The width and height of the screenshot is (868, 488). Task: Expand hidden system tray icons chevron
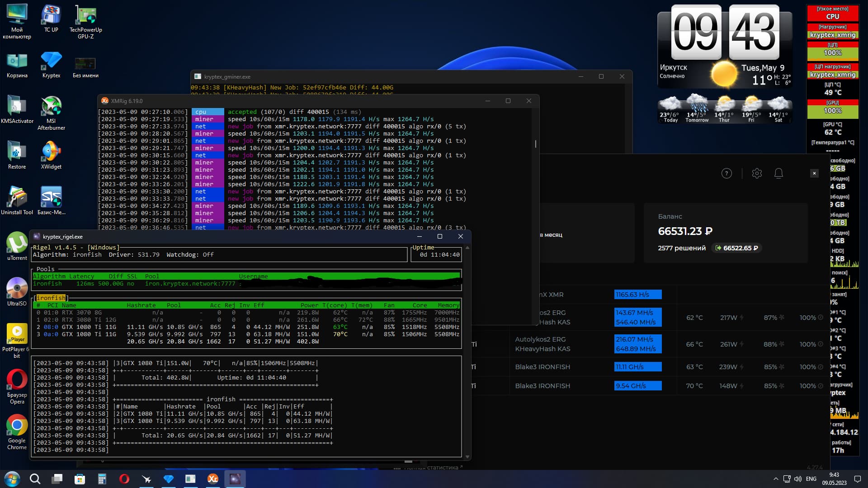point(776,479)
